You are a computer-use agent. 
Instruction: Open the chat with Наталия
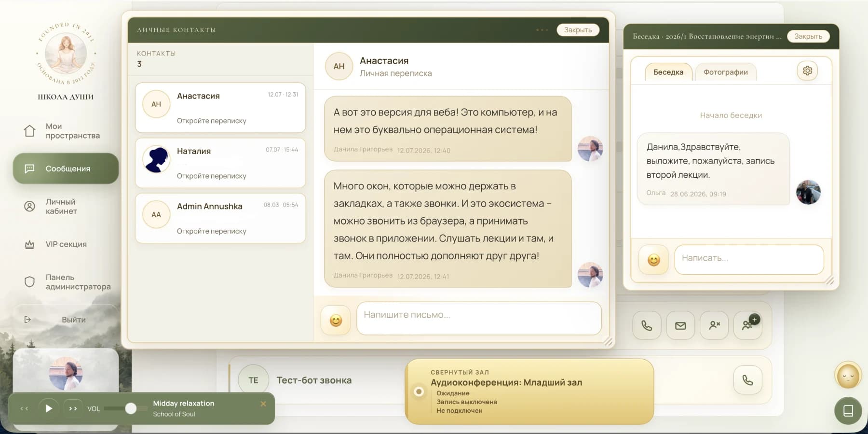pos(220,163)
